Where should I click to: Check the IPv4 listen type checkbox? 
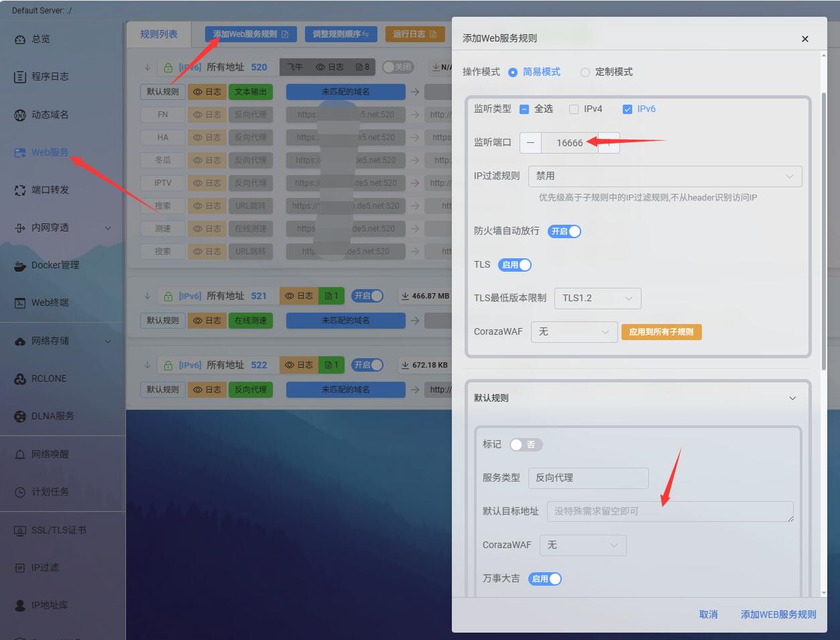point(574,109)
